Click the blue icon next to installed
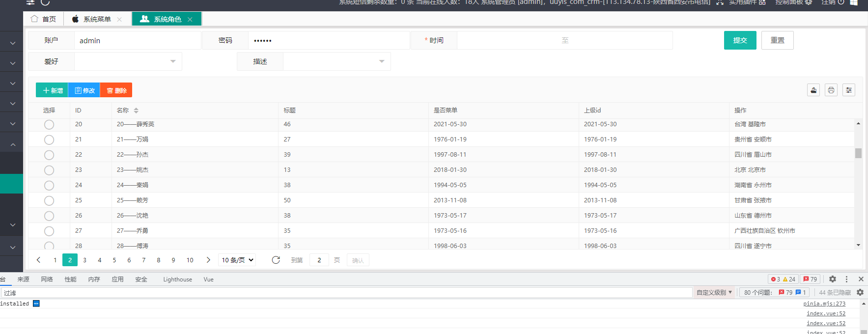This screenshot has width=868, height=334. tap(36, 304)
